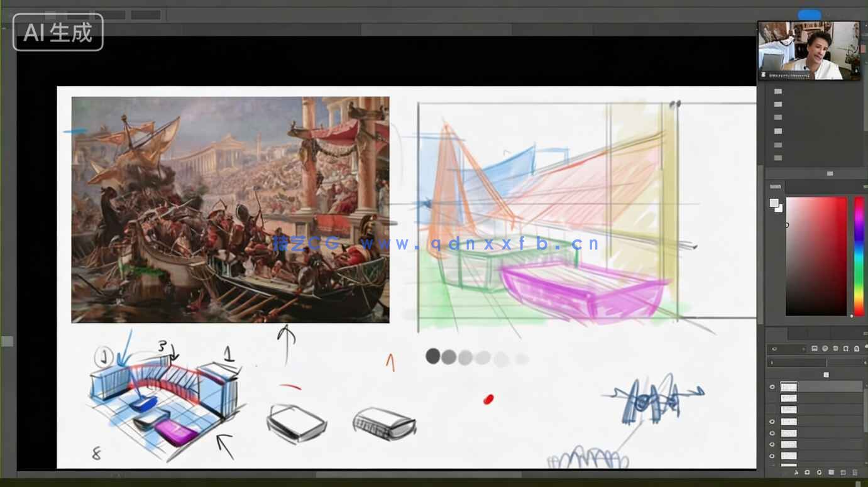Create a new adjustment layer icon

coord(819,472)
